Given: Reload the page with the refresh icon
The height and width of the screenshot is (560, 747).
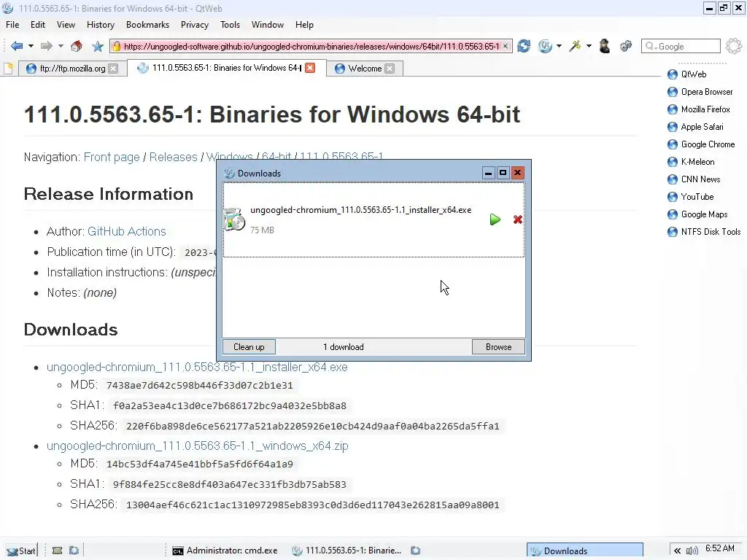Looking at the screenshot, I should (x=524, y=46).
